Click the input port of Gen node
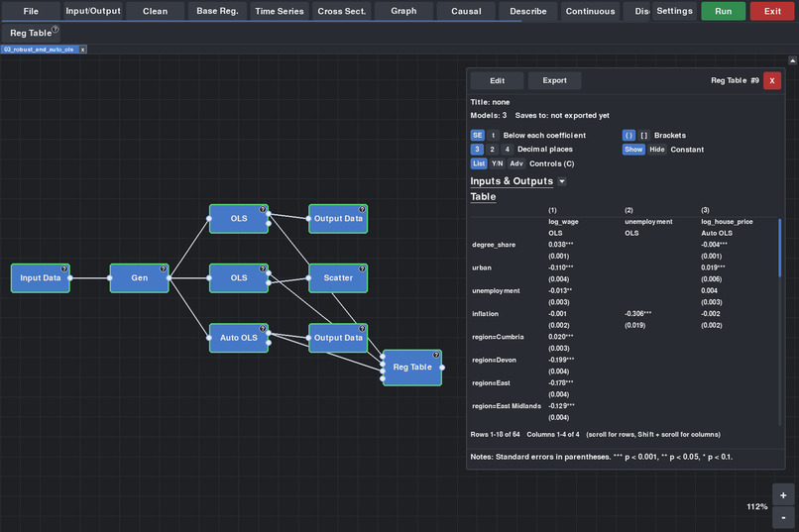 tap(110, 278)
